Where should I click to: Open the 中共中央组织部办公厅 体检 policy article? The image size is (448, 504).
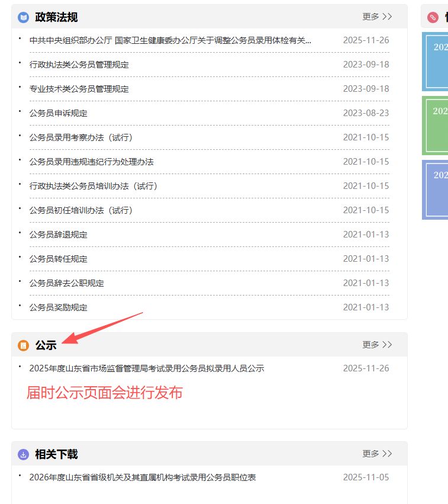click(170, 40)
